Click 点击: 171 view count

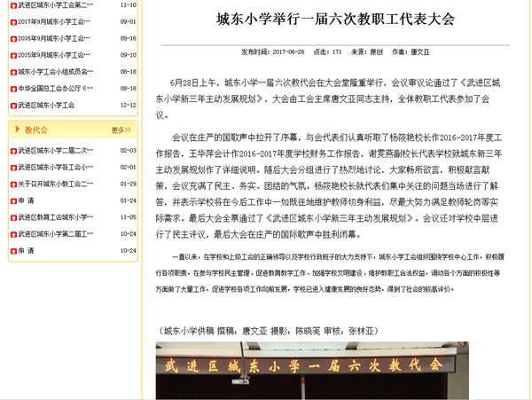[327, 52]
